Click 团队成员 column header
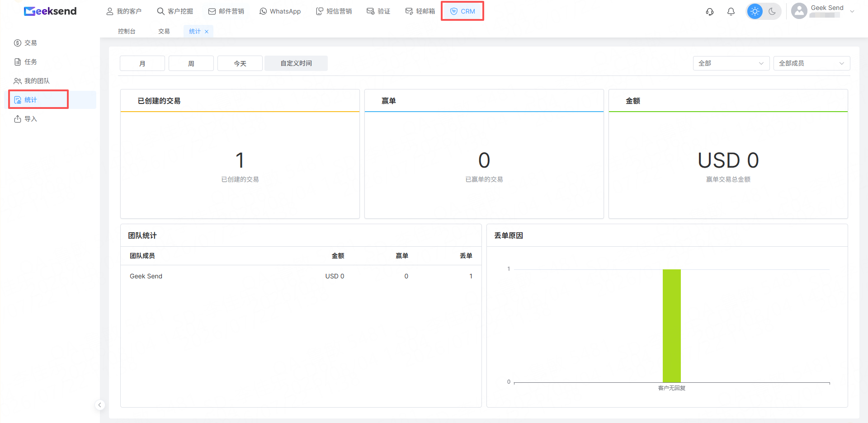 point(142,256)
